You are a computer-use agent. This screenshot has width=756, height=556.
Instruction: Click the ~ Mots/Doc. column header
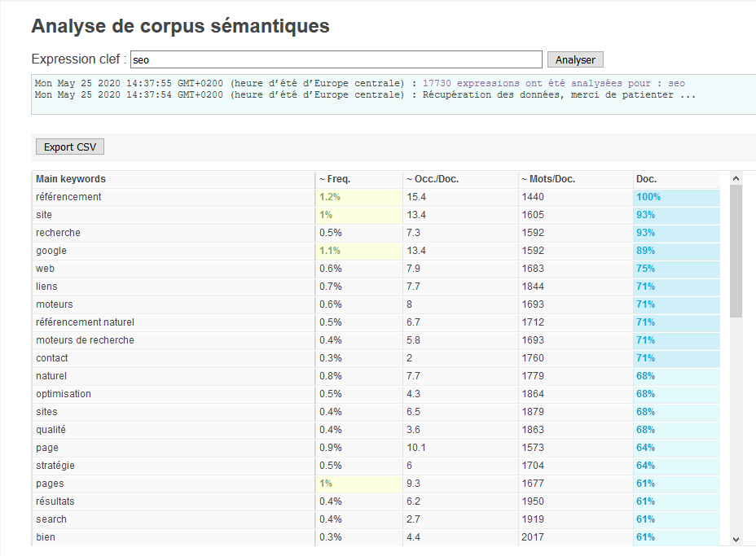575,179
